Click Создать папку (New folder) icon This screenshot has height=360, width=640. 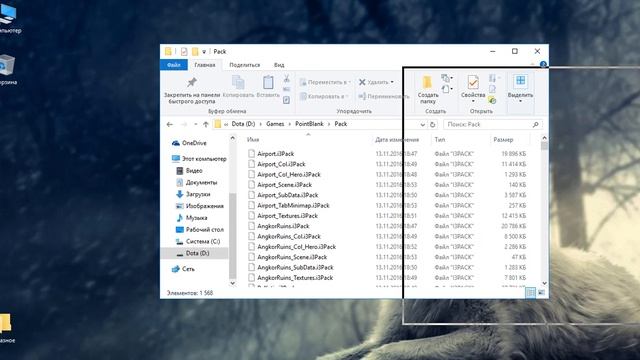point(427,82)
